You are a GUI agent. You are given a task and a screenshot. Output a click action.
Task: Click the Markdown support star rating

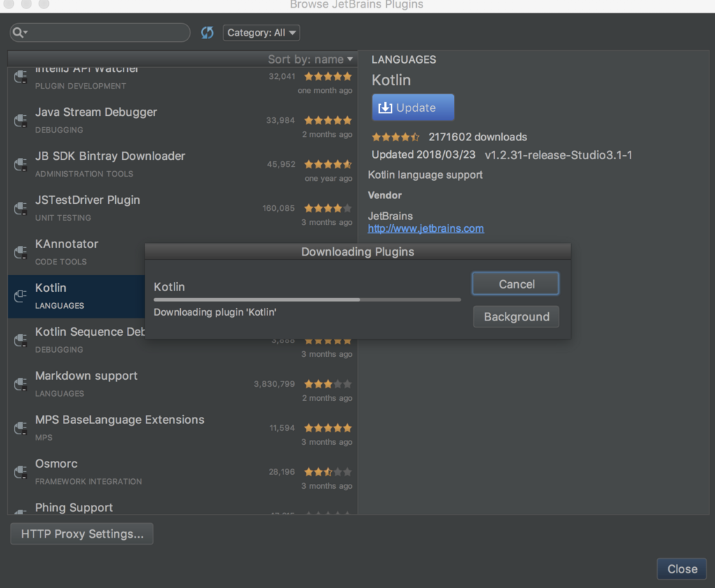328,384
